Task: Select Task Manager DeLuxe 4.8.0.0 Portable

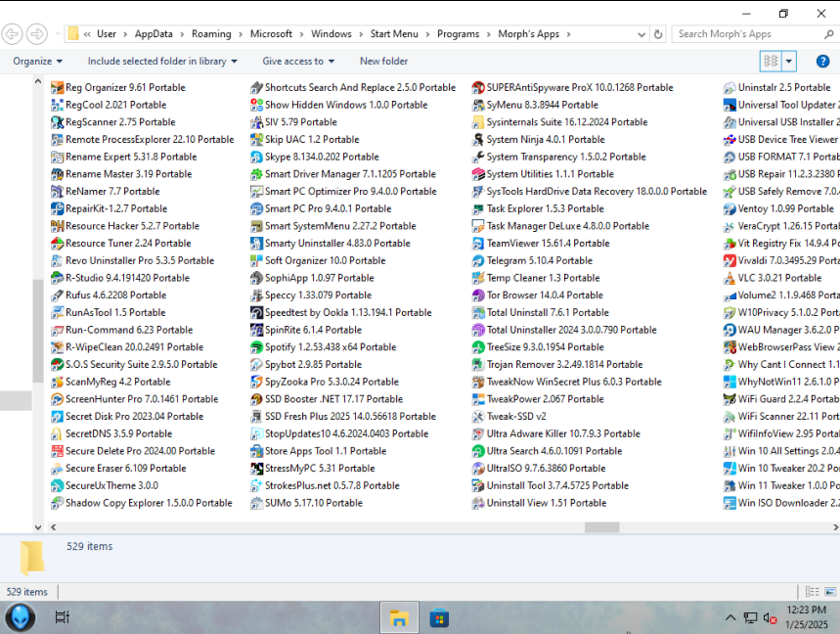Action: [x=560, y=226]
